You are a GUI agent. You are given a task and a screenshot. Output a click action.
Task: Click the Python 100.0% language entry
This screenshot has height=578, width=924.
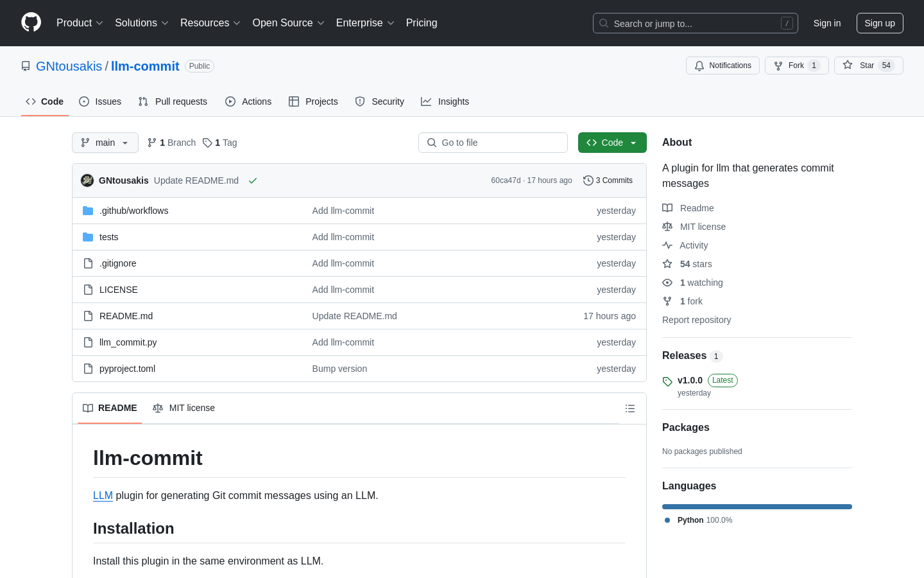coord(698,520)
